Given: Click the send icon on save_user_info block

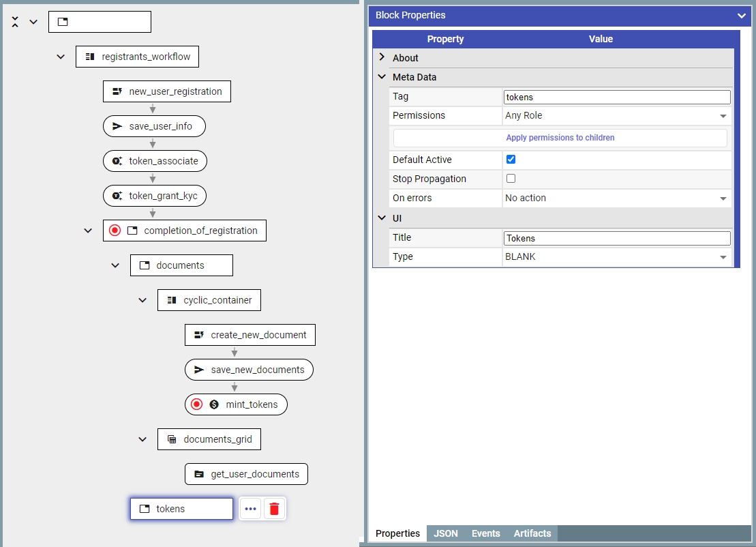Looking at the screenshot, I should (117, 126).
